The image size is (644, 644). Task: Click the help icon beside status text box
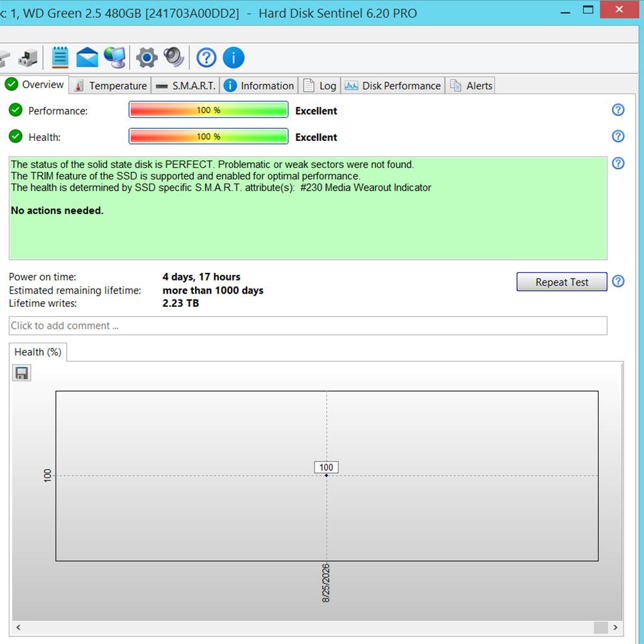coord(618,163)
